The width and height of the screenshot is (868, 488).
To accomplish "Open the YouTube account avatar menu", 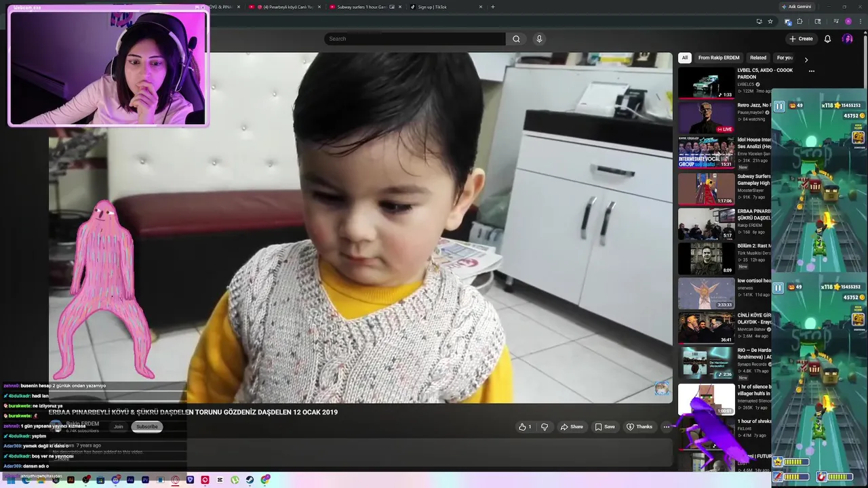I will (x=847, y=39).
